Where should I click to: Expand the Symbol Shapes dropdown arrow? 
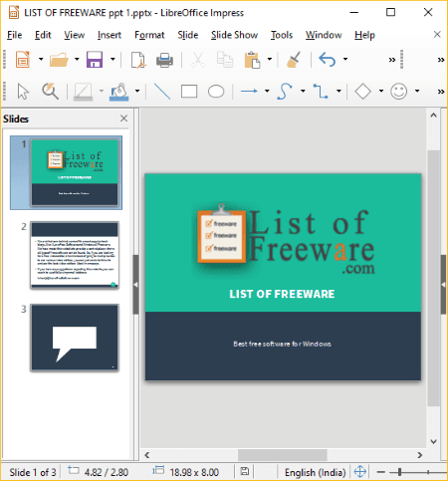(x=417, y=91)
